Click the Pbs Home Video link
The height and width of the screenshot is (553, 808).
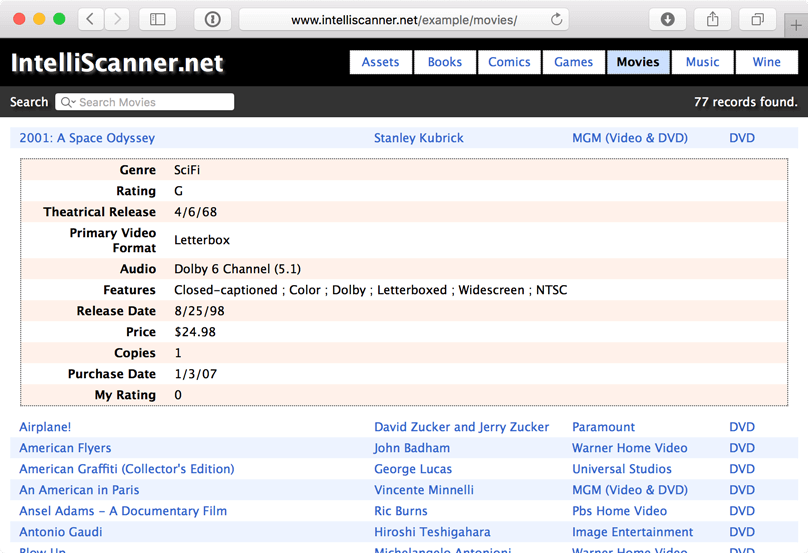(x=619, y=511)
